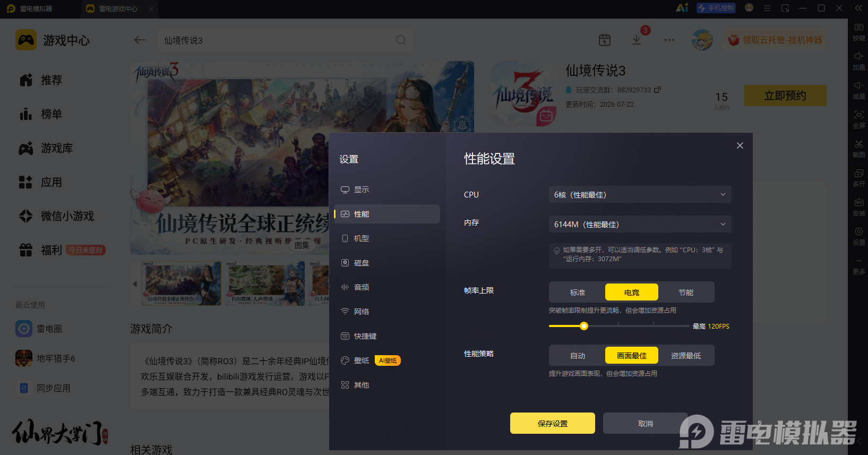868x455 pixels.
Task: Enter 全屏 fullscreen mode from sidebar
Action: 858,119
